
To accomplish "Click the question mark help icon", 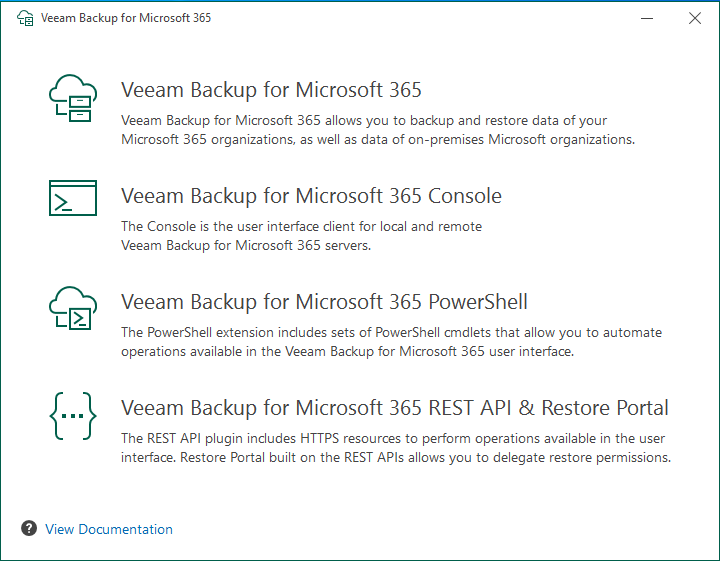I will 28,529.
